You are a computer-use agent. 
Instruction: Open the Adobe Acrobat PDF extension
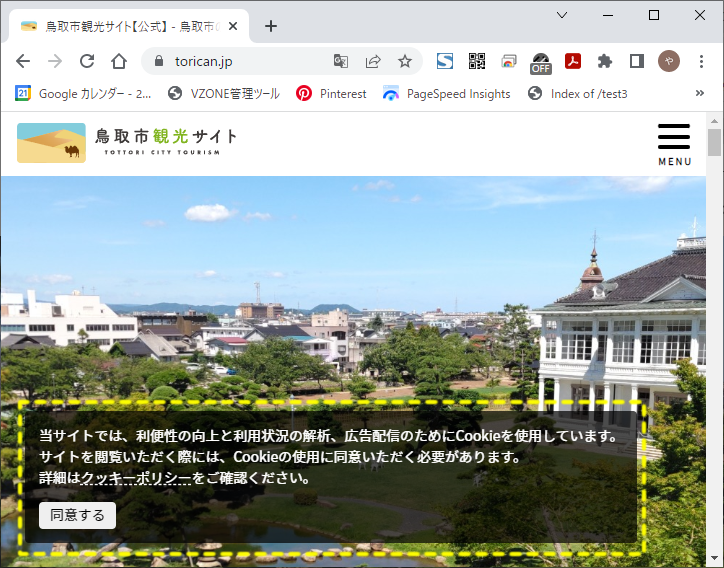pos(573,61)
